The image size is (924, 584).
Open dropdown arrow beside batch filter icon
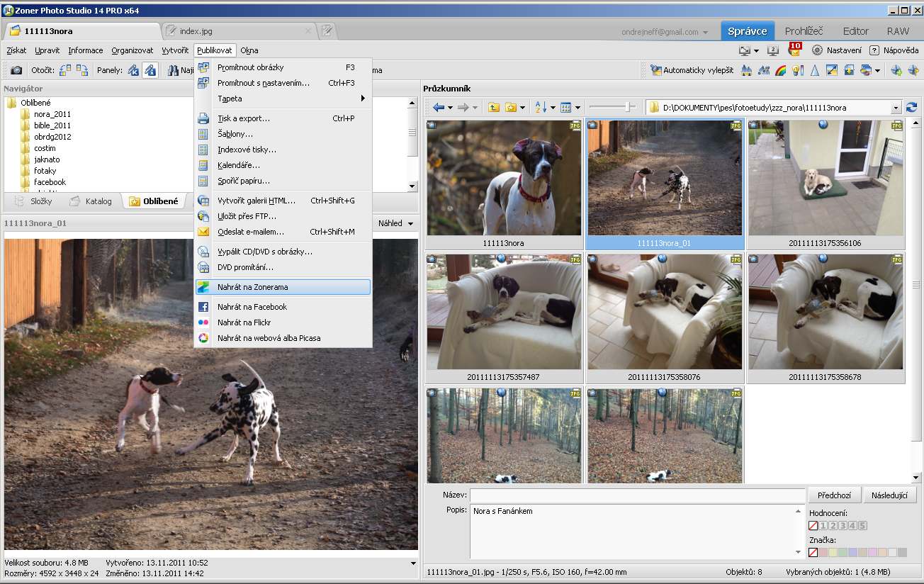click(877, 70)
